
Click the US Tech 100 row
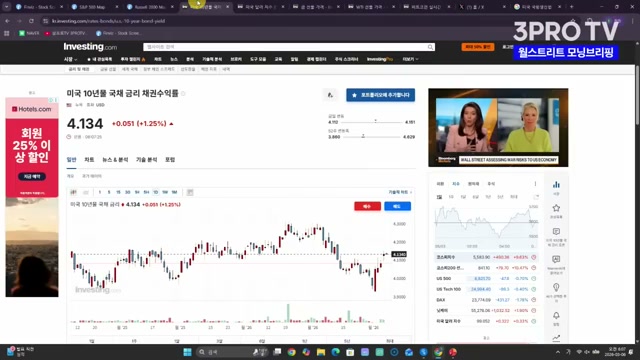486,289
